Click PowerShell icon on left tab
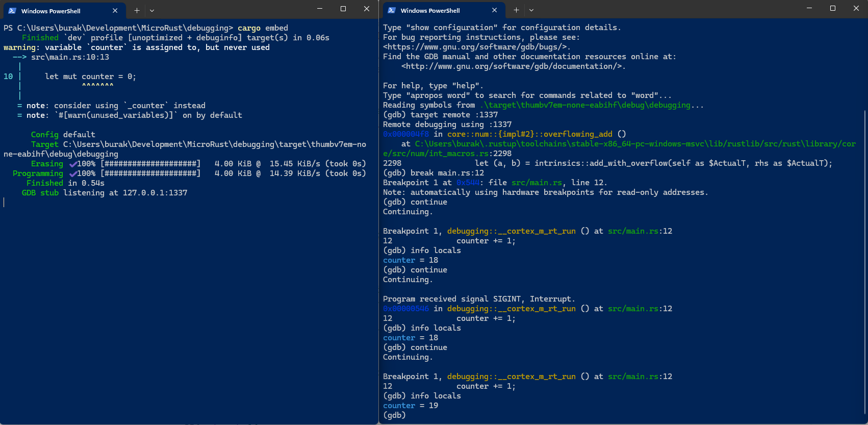This screenshot has width=868, height=425. pos(12,11)
